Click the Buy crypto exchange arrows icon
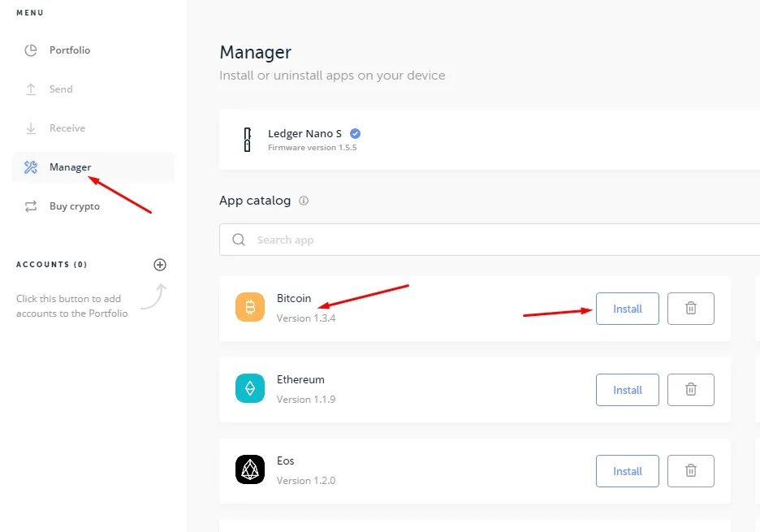This screenshot has width=760, height=532. (31, 206)
